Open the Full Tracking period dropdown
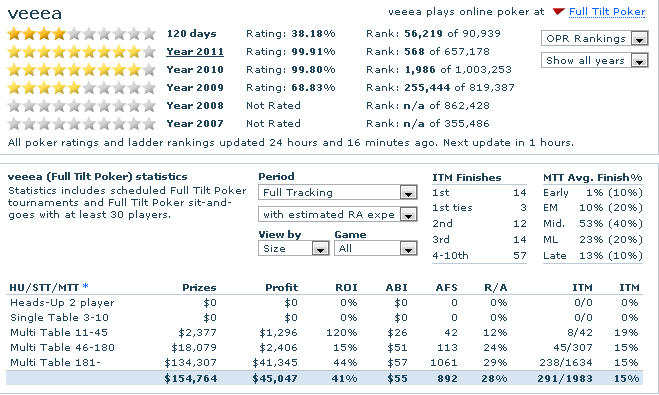This screenshot has width=659, height=395. pos(337,192)
